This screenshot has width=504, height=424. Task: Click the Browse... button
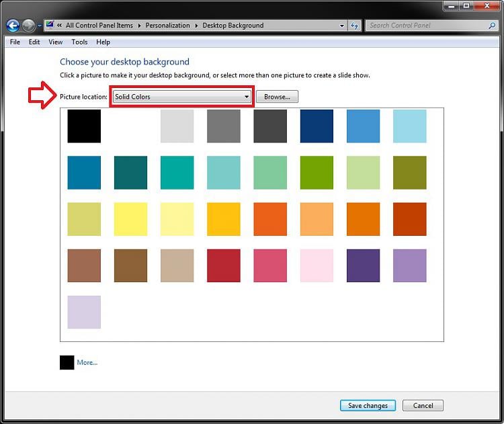tap(277, 97)
